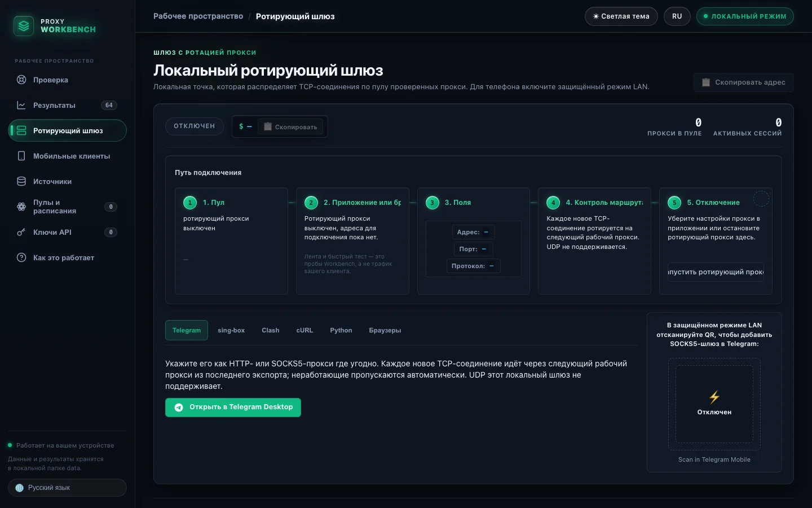Click the Мобильные клиенты phone icon
This screenshot has width=812, height=508.
point(21,156)
